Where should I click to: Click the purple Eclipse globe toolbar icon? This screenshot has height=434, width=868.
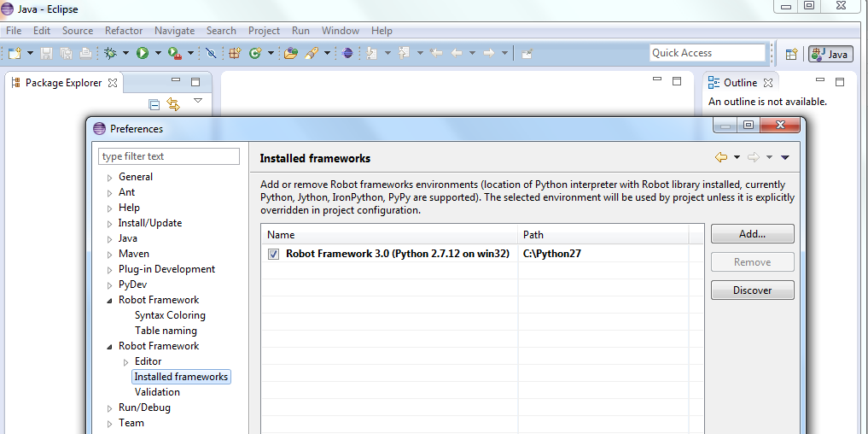tap(347, 53)
